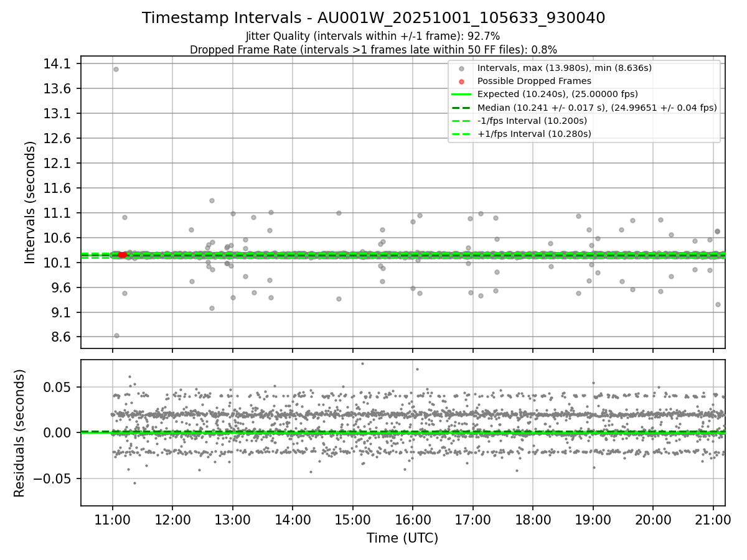Click legend entry "Intervals, max (13.980s), min (8.636s)"
Viewport: 747px width, 560px height.
point(565,68)
